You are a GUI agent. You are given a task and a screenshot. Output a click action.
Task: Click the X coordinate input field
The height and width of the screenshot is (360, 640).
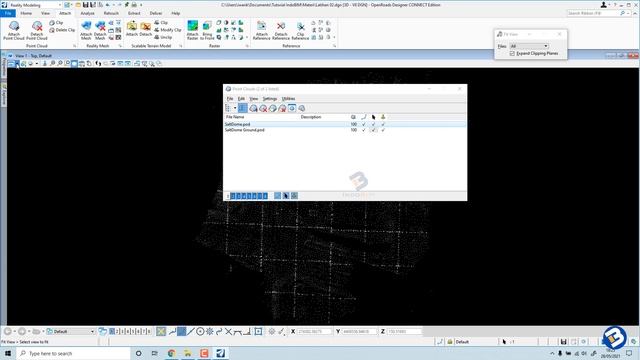click(x=314, y=331)
